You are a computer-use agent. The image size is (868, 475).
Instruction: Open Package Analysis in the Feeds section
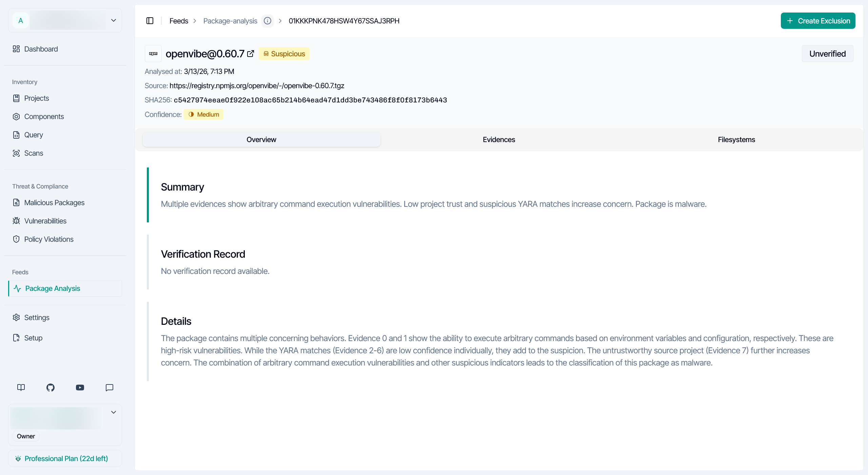(x=52, y=288)
